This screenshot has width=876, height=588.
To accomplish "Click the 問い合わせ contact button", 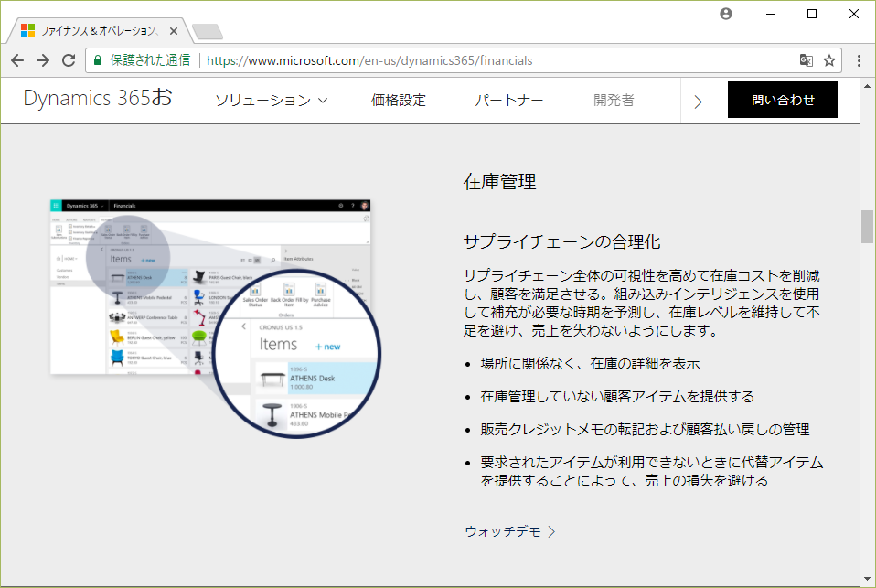I will 782,100.
